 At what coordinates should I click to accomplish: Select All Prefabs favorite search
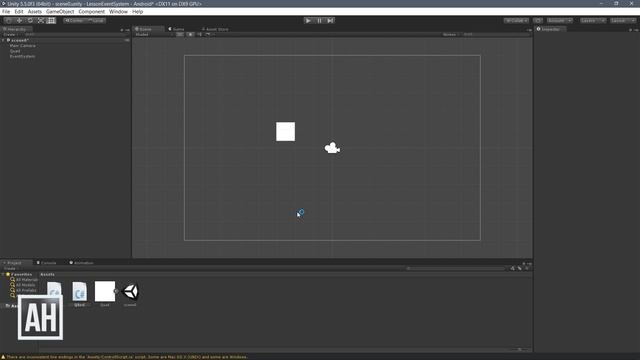[x=24, y=290]
